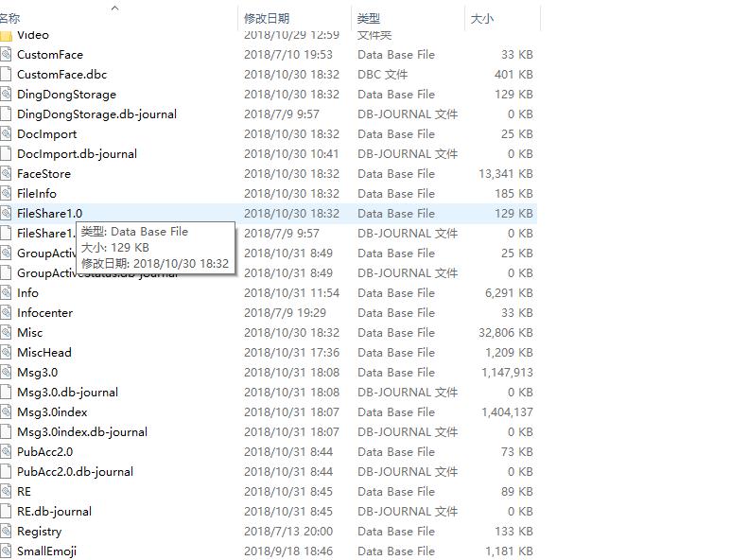Click date 2018/10/31 17:36 of MiscHead
731x560 pixels.
pos(292,353)
